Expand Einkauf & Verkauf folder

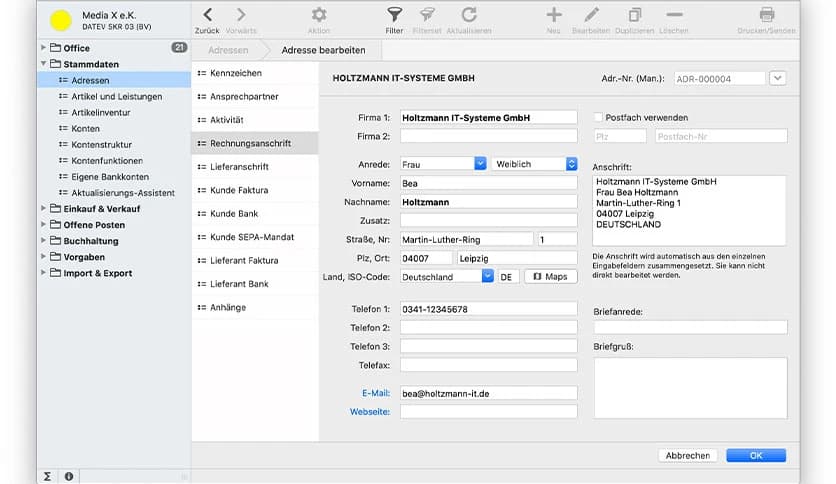(43, 208)
